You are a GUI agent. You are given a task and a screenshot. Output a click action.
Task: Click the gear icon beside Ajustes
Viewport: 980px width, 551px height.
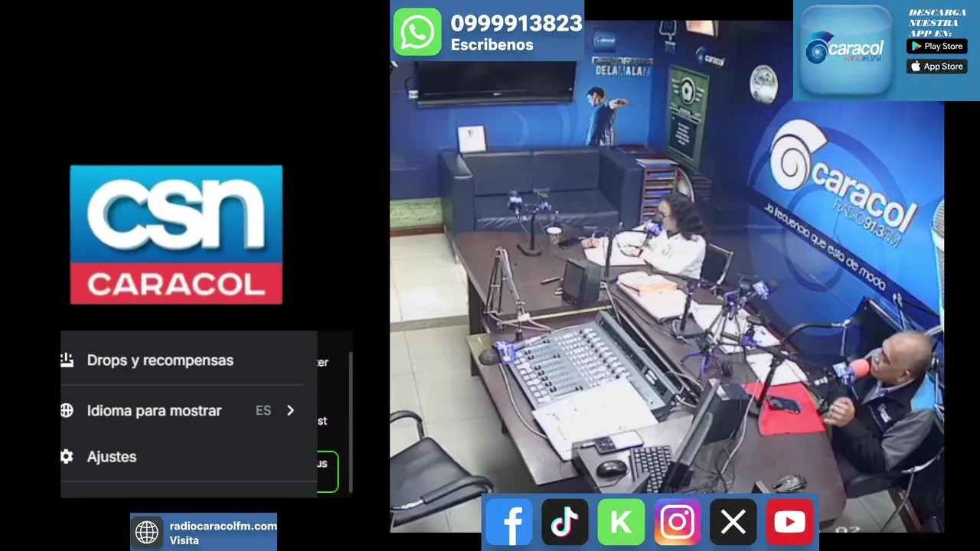click(x=67, y=456)
